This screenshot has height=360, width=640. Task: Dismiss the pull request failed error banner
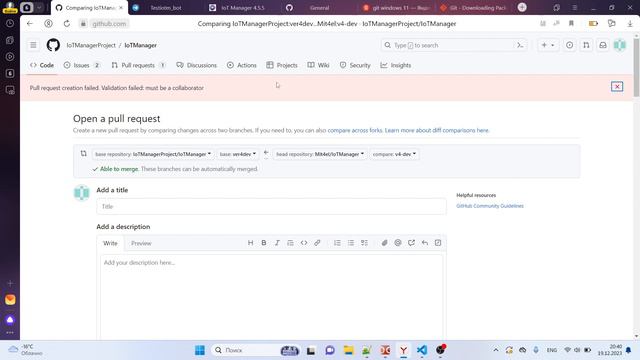coord(617,87)
